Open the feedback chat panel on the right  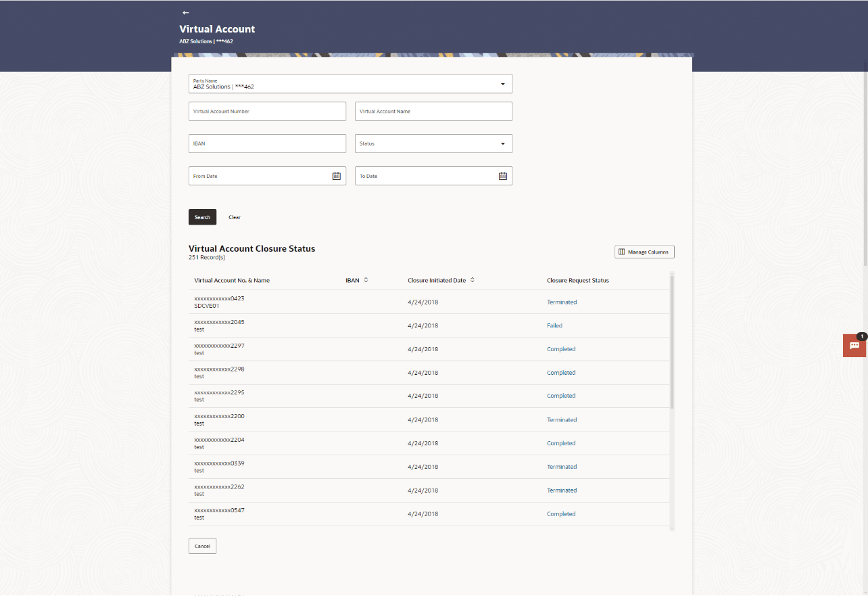pos(854,346)
